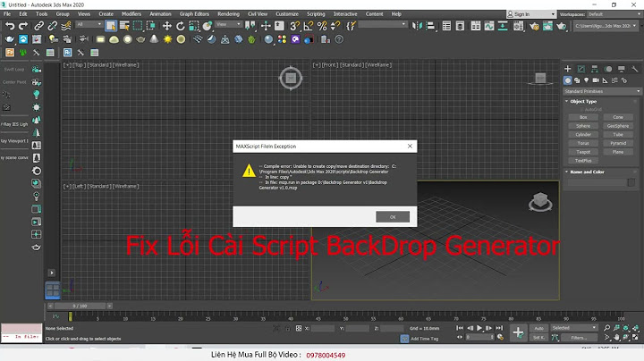The image size is (644, 361).
Task: Switch to the Modify panel tab icon
Action: [x=581, y=69]
